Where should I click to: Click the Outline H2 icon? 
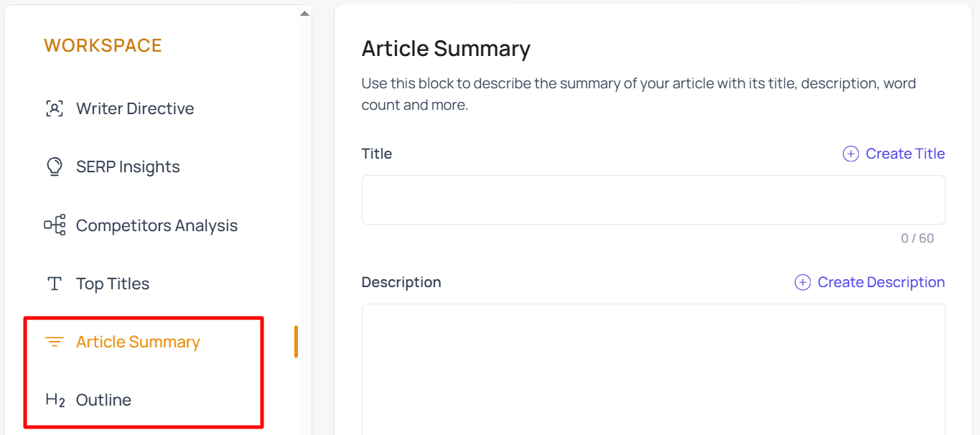pos(55,400)
